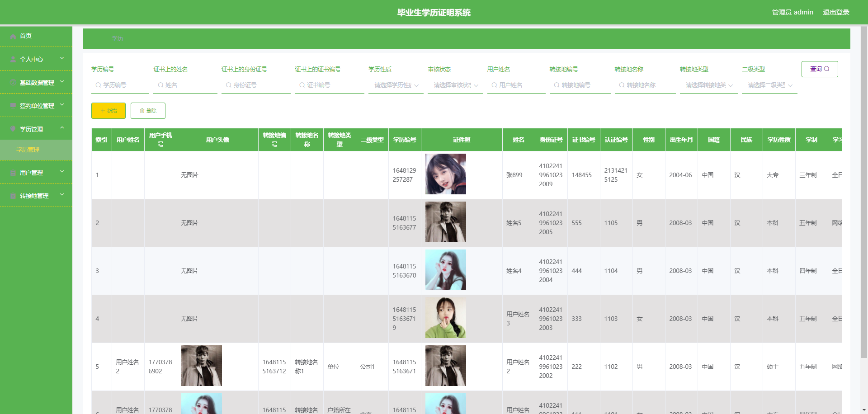Expand the 用户管理 sidebar menu chevron
The height and width of the screenshot is (414, 868).
(62, 172)
